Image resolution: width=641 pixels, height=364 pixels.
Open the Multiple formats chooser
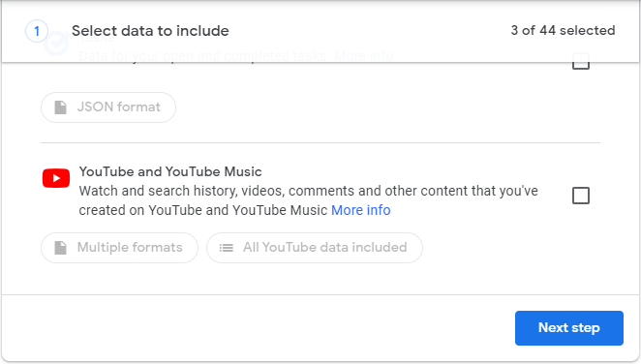(x=119, y=248)
